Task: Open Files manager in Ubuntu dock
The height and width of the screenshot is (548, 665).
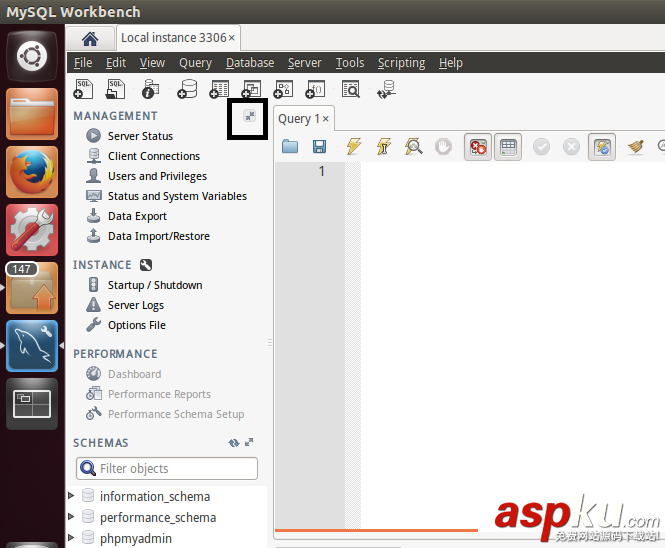Action: click(x=32, y=114)
